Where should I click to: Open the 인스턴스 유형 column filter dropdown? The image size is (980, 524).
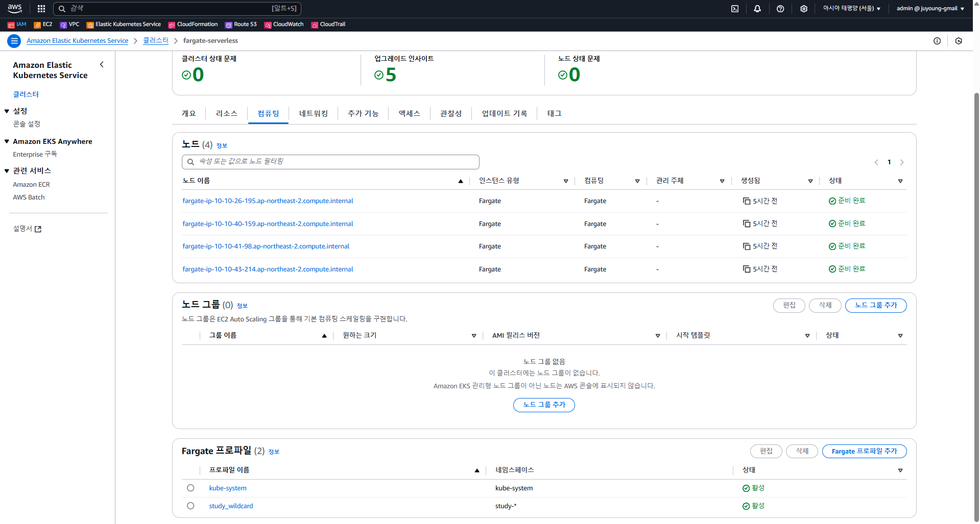(x=566, y=181)
